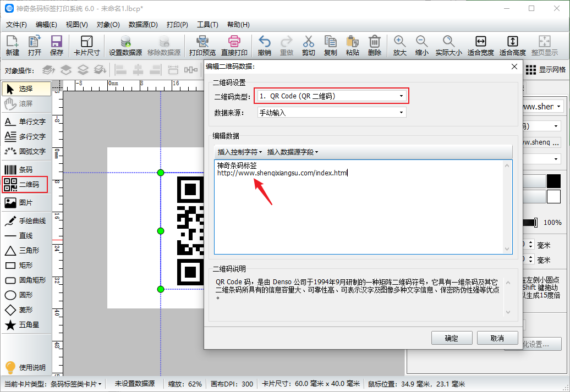
Task: Adjust the 100% opacity slider handle
Action: (x=535, y=223)
